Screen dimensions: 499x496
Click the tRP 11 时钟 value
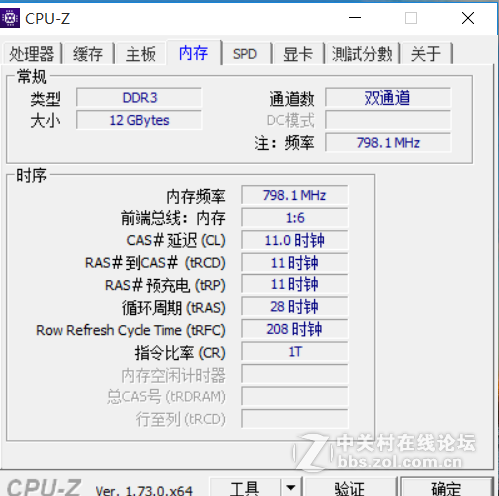(x=295, y=284)
